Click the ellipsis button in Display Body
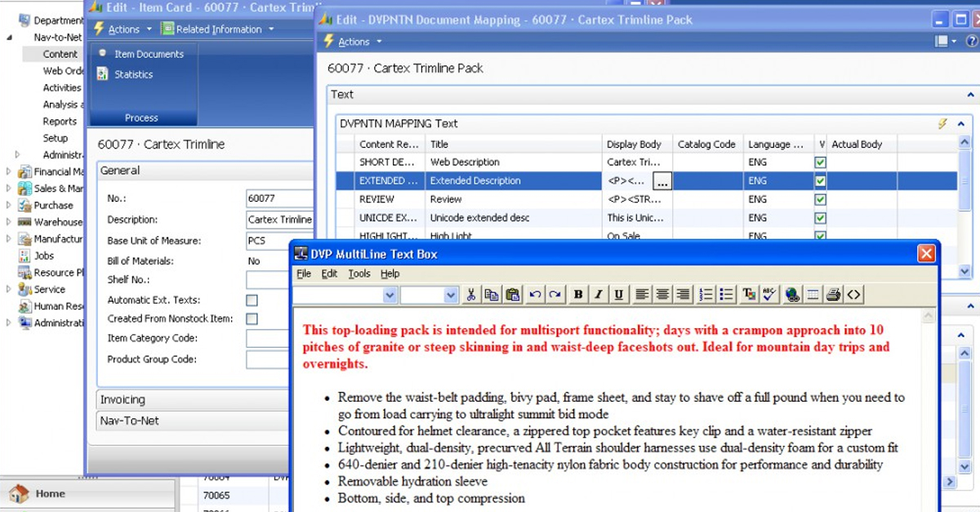Image resolution: width=980 pixels, height=512 pixels. click(x=661, y=181)
